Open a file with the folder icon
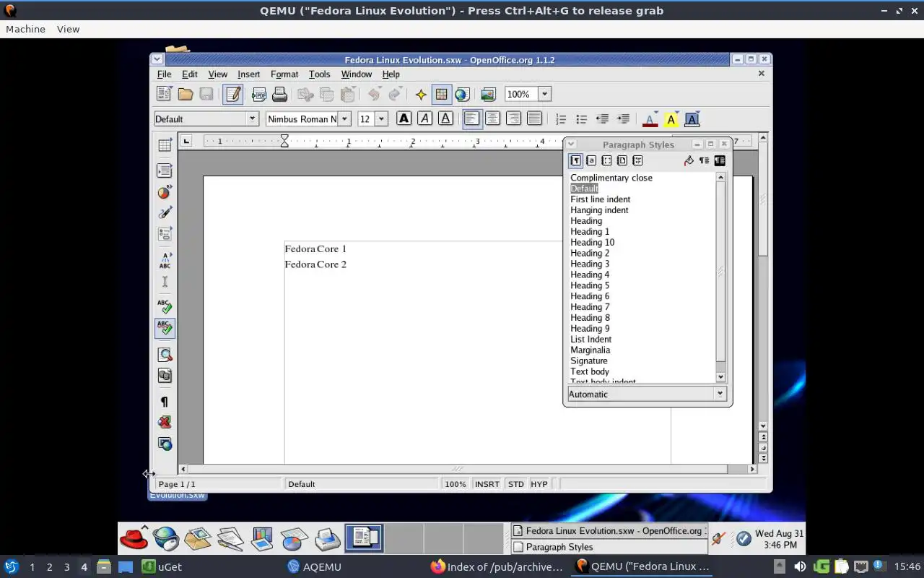This screenshot has height=578, width=924. 186,94
